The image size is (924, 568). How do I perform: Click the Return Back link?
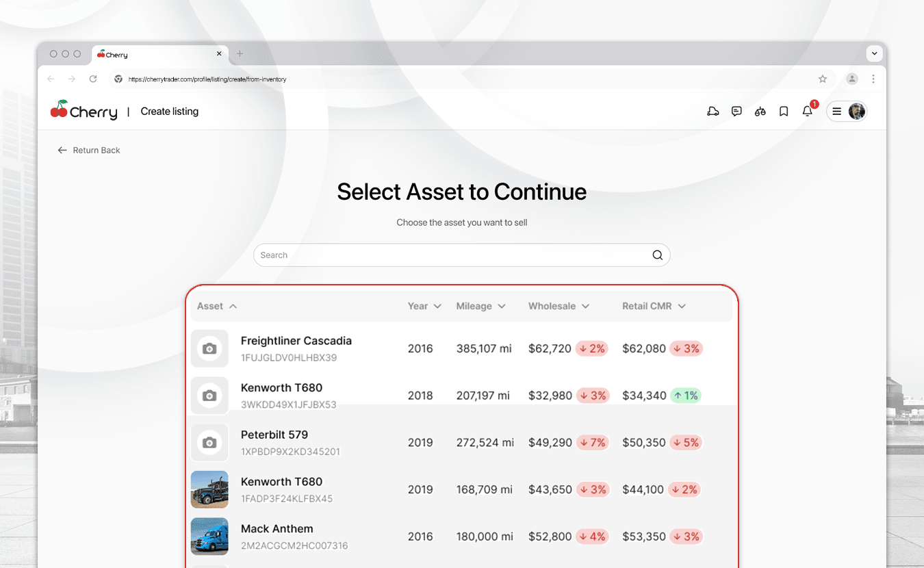click(88, 150)
